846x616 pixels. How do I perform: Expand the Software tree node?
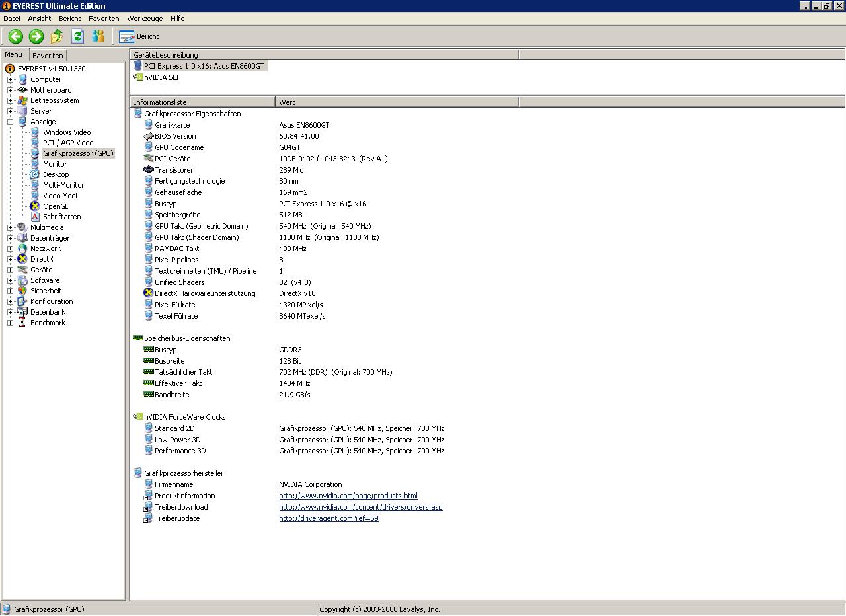(10, 280)
